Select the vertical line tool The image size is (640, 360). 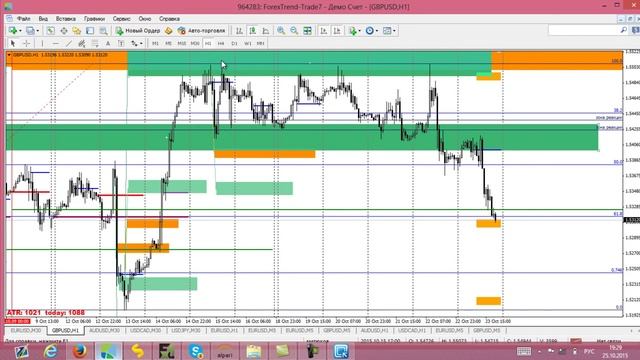pos(42,43)
